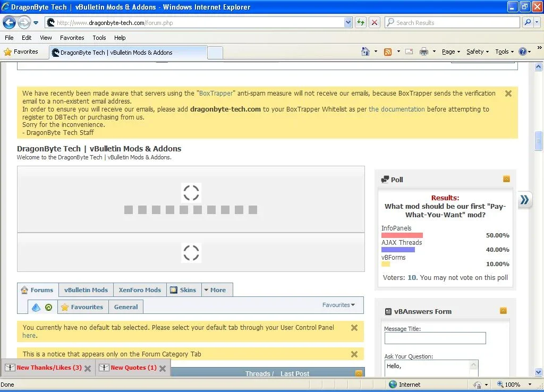Open the Favourites dropdown on the right

pos(338,305)
